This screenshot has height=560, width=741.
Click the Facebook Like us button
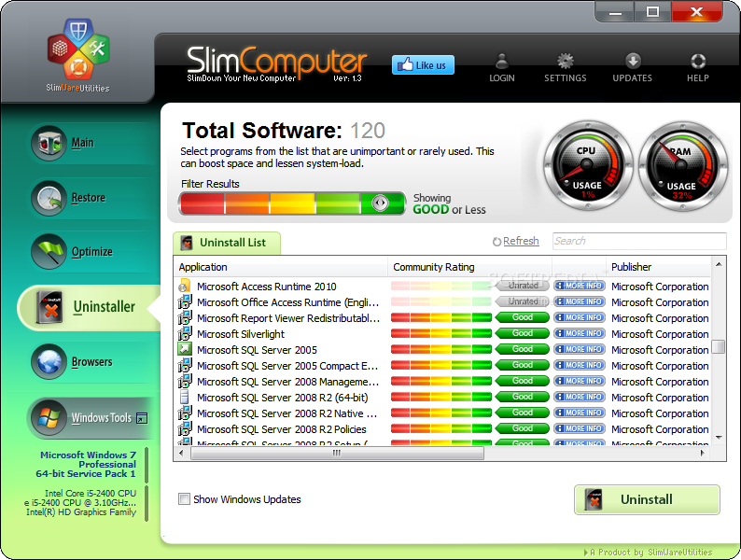tap(423, 65)
